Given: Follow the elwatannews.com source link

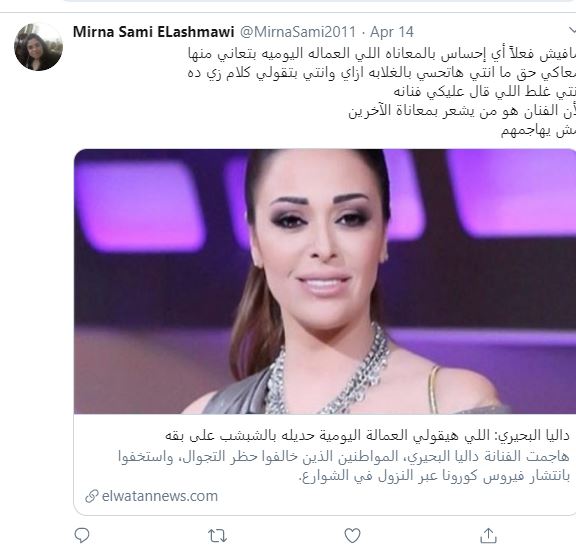Looking at the screenshot, I should 160,496.
